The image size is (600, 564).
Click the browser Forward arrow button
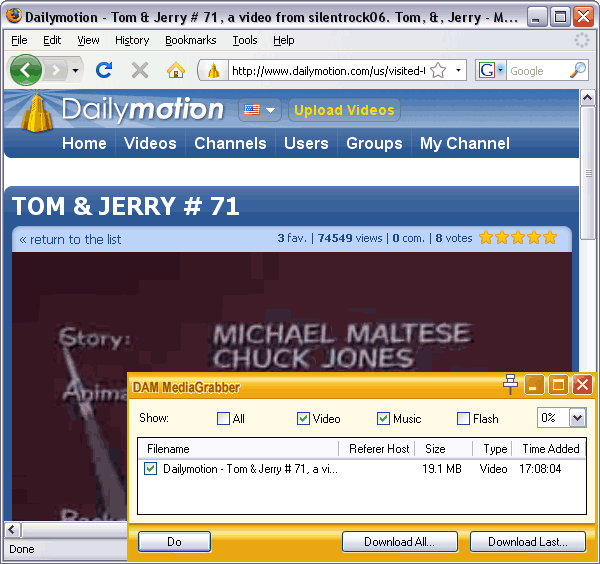point(56,70)
